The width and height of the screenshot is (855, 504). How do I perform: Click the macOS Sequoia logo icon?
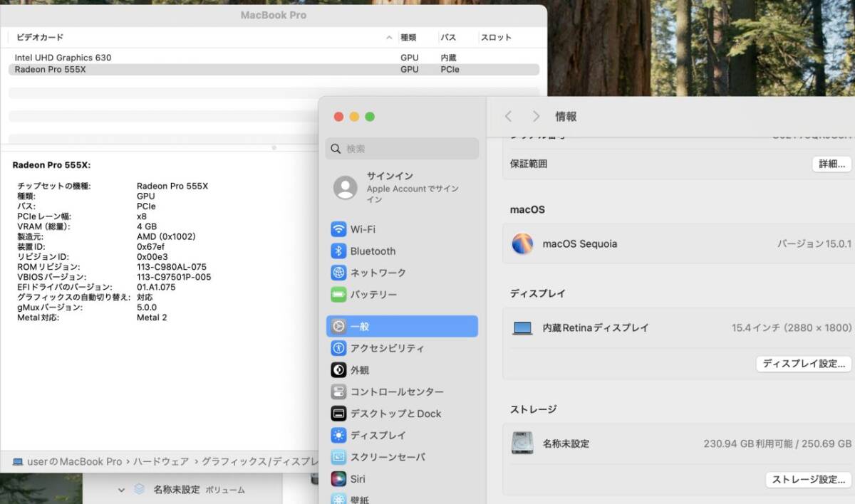pyautogui.click(x=522, y=244)
